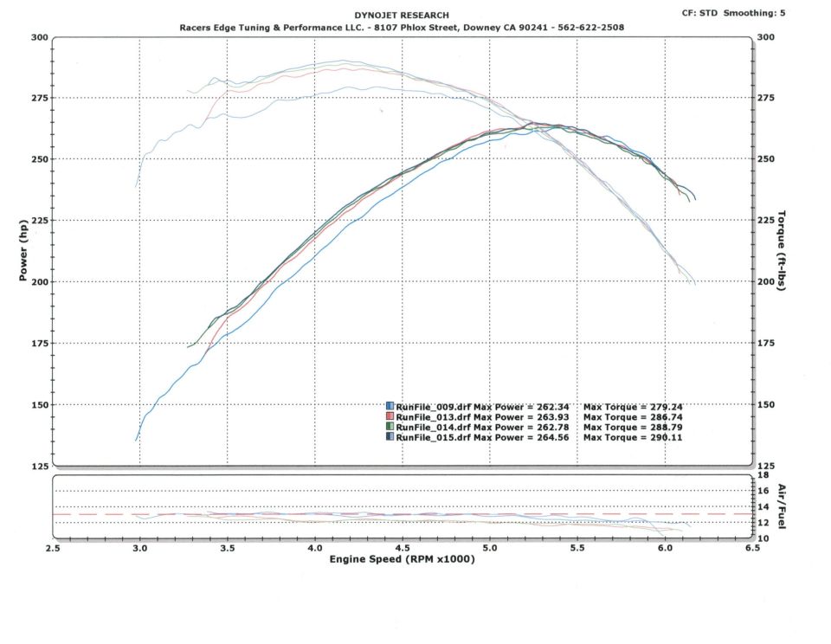Viewport: 831px width, 644px height.
Task: Click the DYNOJET RESEARCH title
Action: coord(402,16)
